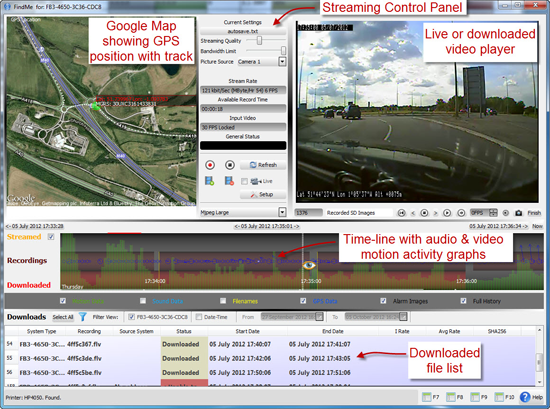Adjust the Streaming Quality slider
The width and height of the screenshot is (550, 409).
(x=259, y=41)
